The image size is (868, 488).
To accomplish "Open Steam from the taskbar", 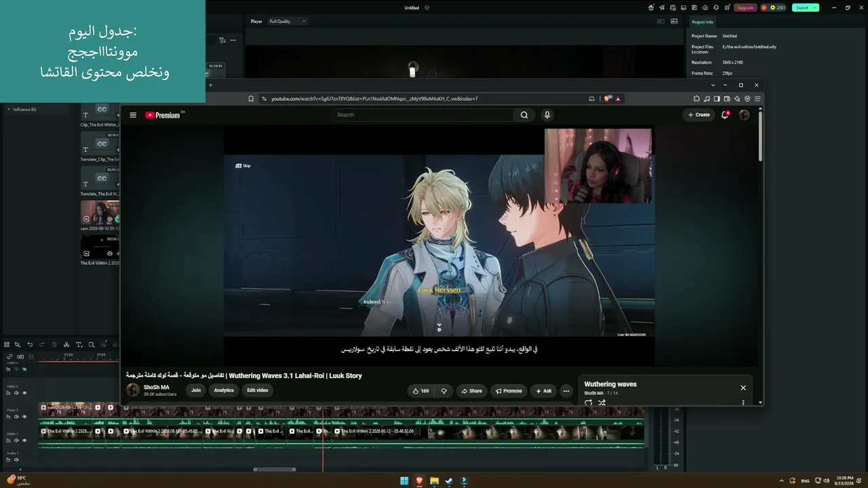I will [x=450, y=481].
